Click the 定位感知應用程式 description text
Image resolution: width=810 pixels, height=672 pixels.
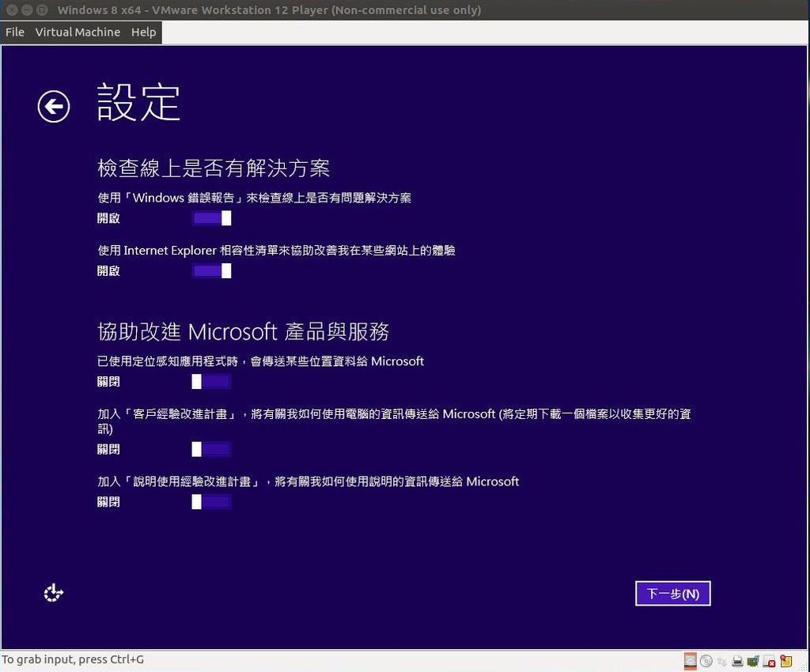pos(260,361)
